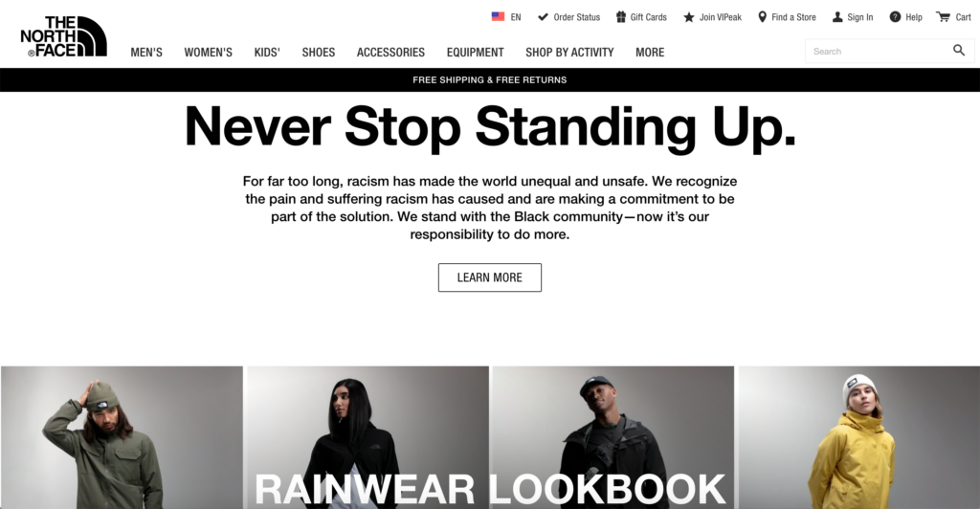Open the shopping Cart icon
Image resolution: width=980 pixels, height=509 pixels.
(943, 17)
